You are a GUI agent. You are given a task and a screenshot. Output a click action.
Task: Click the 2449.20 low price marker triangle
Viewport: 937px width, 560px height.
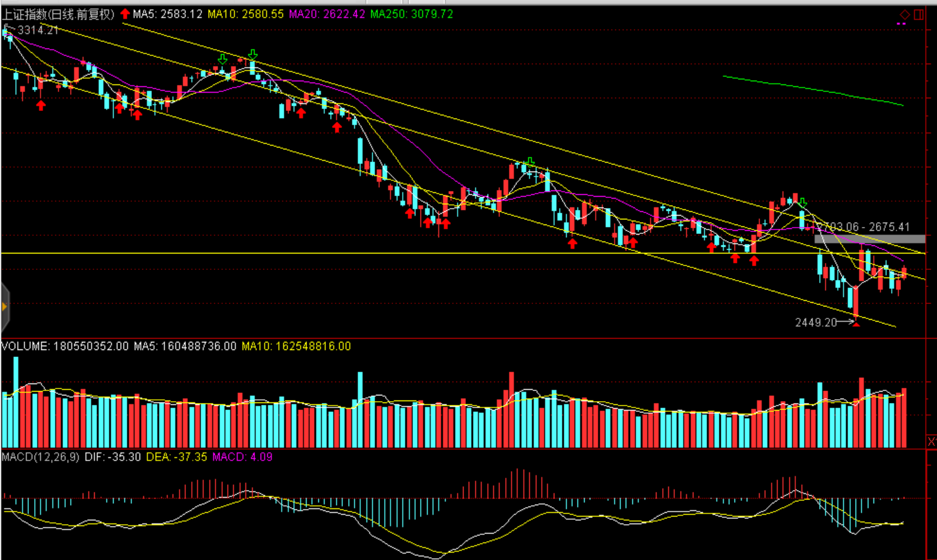[x=856, y=324]
